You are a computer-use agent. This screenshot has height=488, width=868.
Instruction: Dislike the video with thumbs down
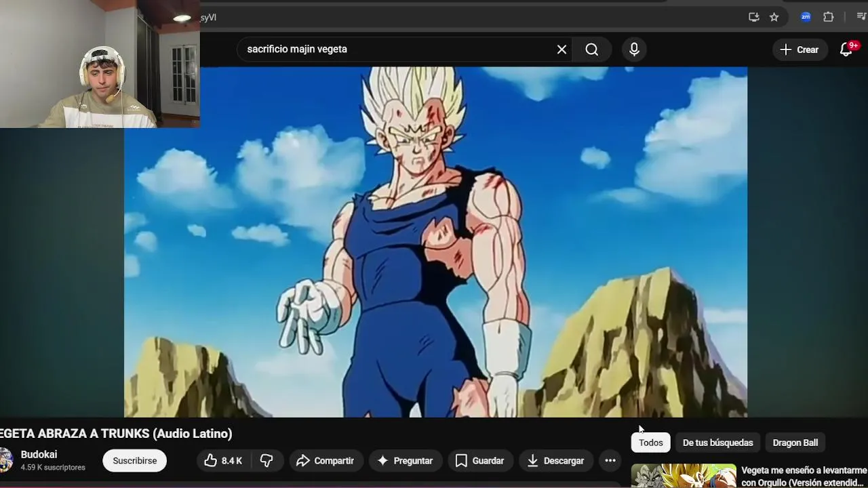[x=267, y=461]
